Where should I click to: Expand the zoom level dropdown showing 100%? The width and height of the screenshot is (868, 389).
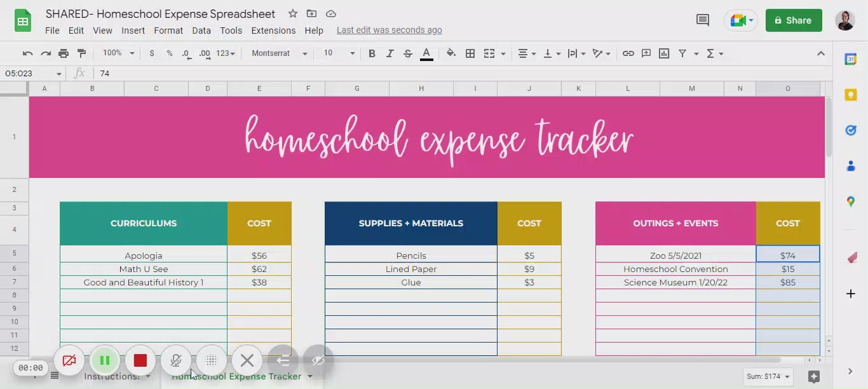click(118, 53)
